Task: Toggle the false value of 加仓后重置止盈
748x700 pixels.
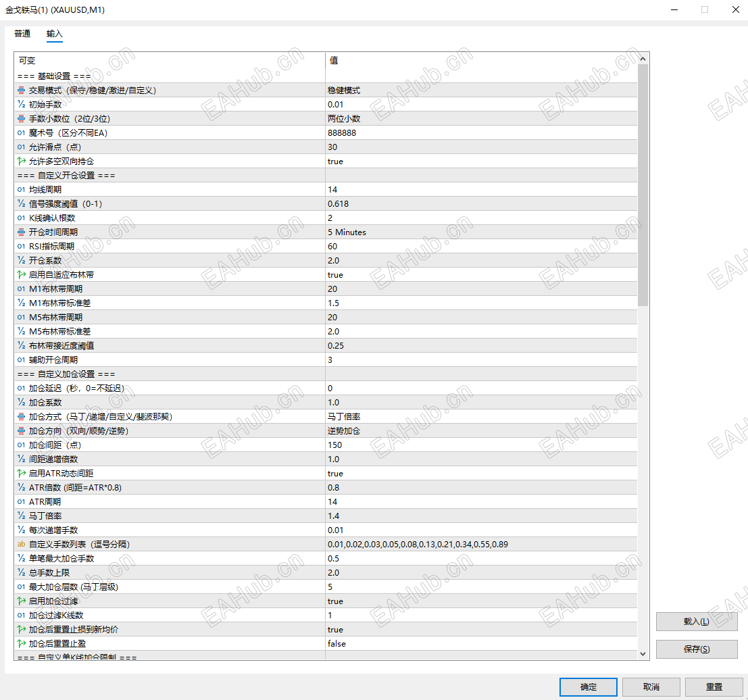Action: 481,644
